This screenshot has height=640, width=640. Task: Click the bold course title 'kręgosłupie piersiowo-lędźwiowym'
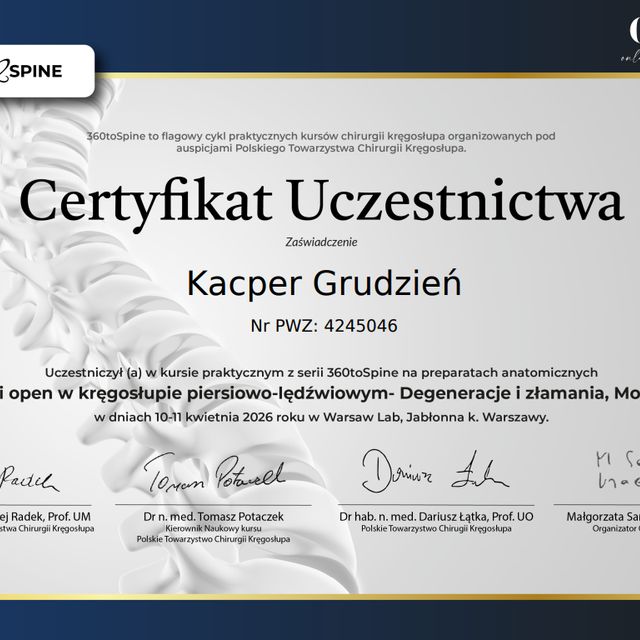[x=236, y=393]
